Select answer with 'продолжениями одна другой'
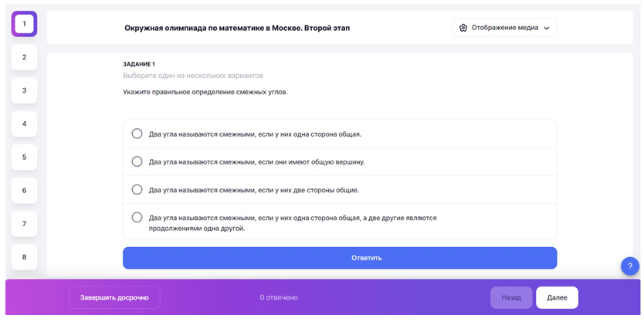Image resolution: width=644 pixels, height=322 pixels. click(137, 218)
